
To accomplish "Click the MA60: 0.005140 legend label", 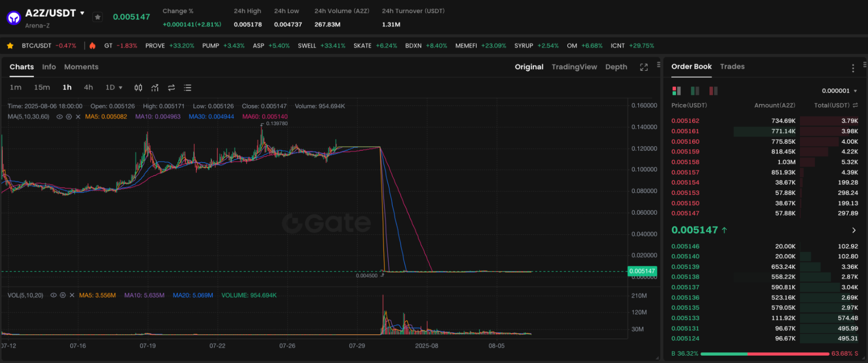I will [x=265, y=117].
